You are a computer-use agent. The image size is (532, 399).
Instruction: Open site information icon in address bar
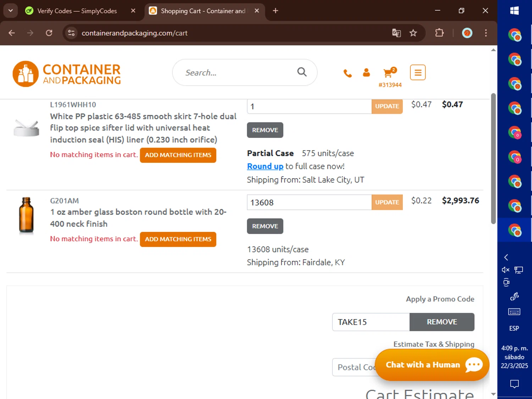pos(71,33)
